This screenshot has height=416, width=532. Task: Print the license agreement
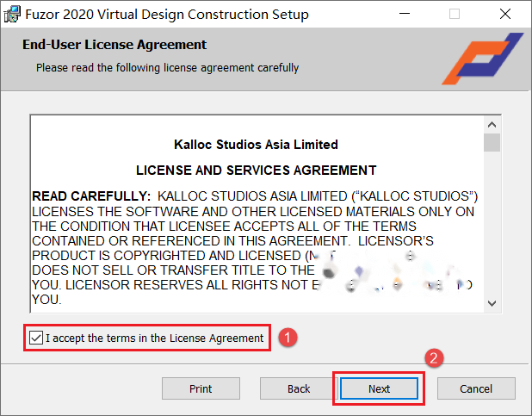coord(201,388)
